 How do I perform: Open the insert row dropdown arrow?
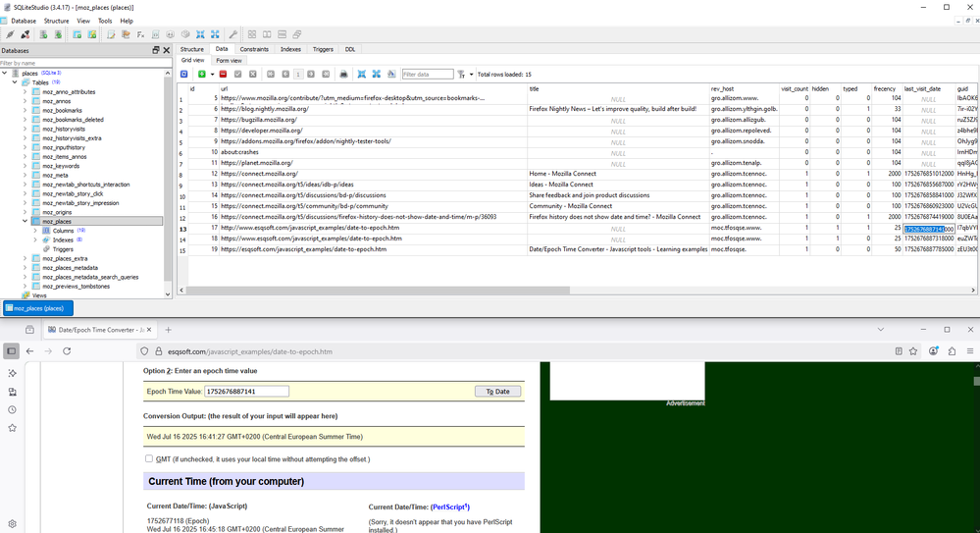212,75
